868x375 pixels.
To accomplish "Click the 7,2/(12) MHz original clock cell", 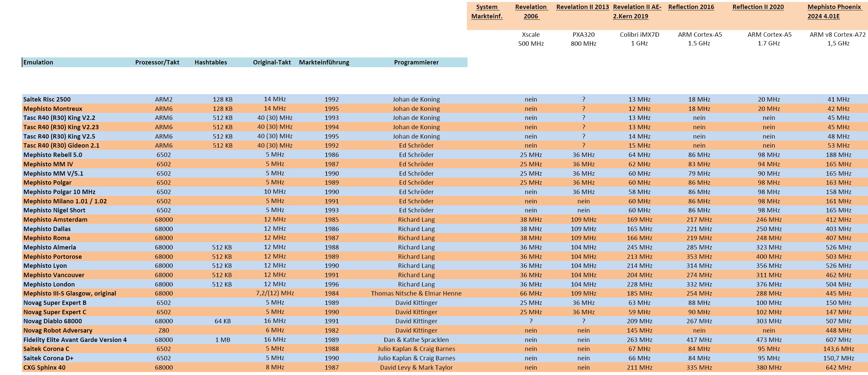I will [275, 293].
